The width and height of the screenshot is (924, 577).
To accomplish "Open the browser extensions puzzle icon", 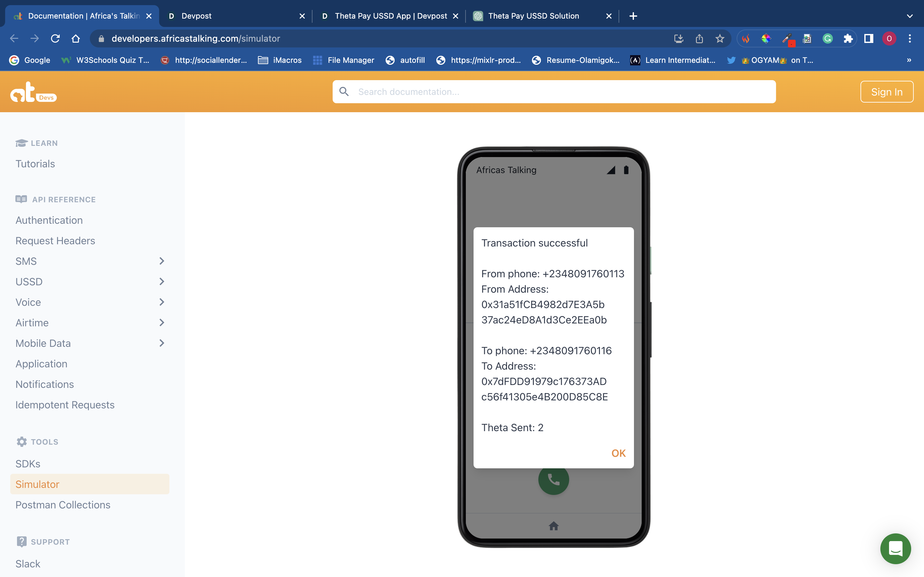I will [x=848, y=38].
